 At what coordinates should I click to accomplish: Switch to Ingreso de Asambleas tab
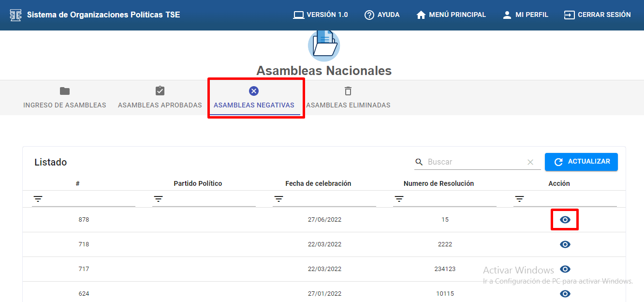click(x=65, y=98)
